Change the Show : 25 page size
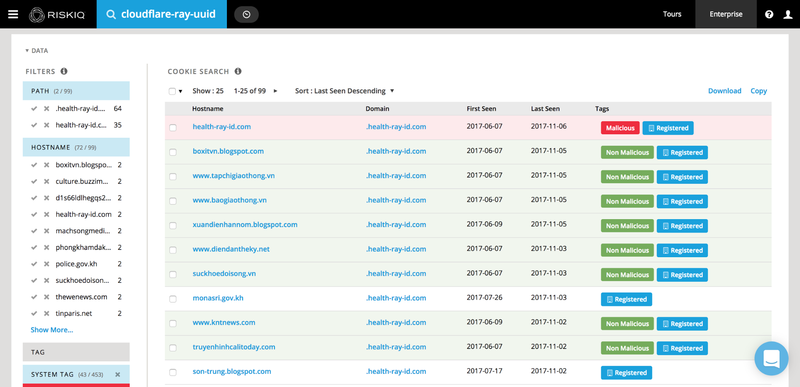This screenshot has height=387, width=800. tap(208, 91)
